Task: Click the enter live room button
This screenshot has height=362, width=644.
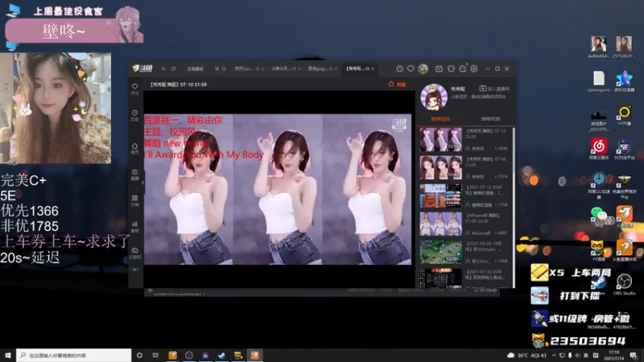Action: coord(494,88)
